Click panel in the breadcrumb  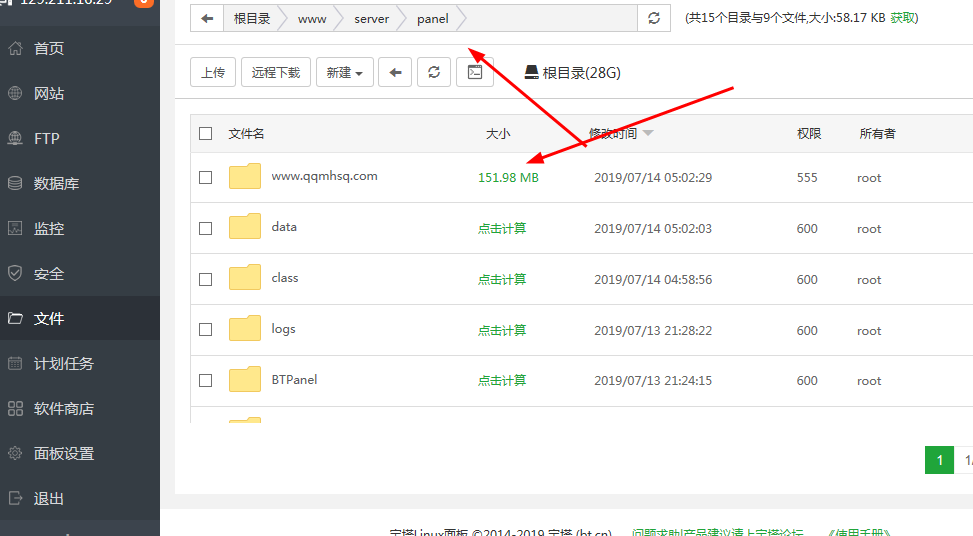coord(433,19)
